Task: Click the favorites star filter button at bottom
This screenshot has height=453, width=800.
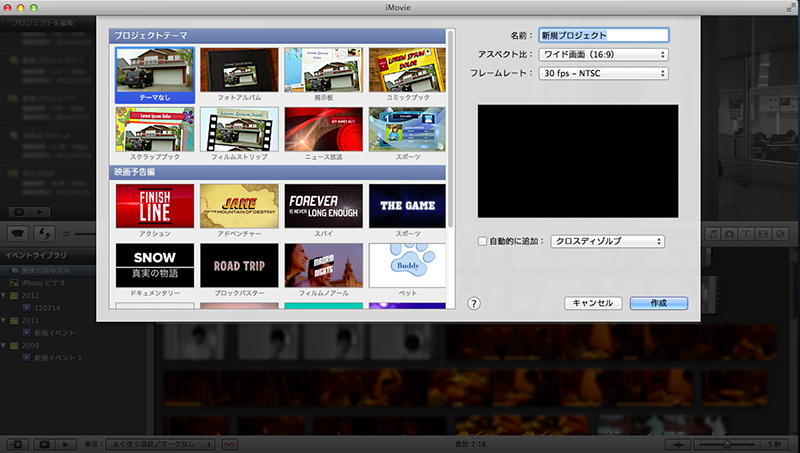Action: [17, 444]
